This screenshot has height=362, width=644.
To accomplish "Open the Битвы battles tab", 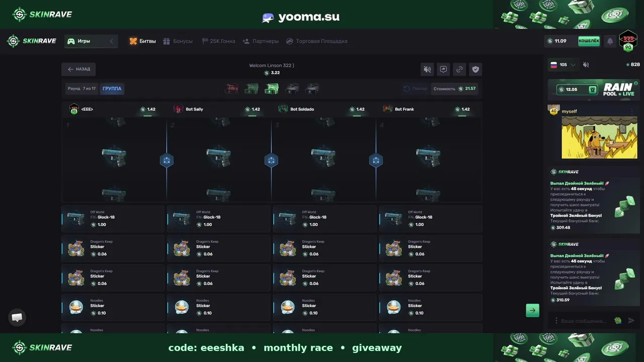I will point(142,41).
